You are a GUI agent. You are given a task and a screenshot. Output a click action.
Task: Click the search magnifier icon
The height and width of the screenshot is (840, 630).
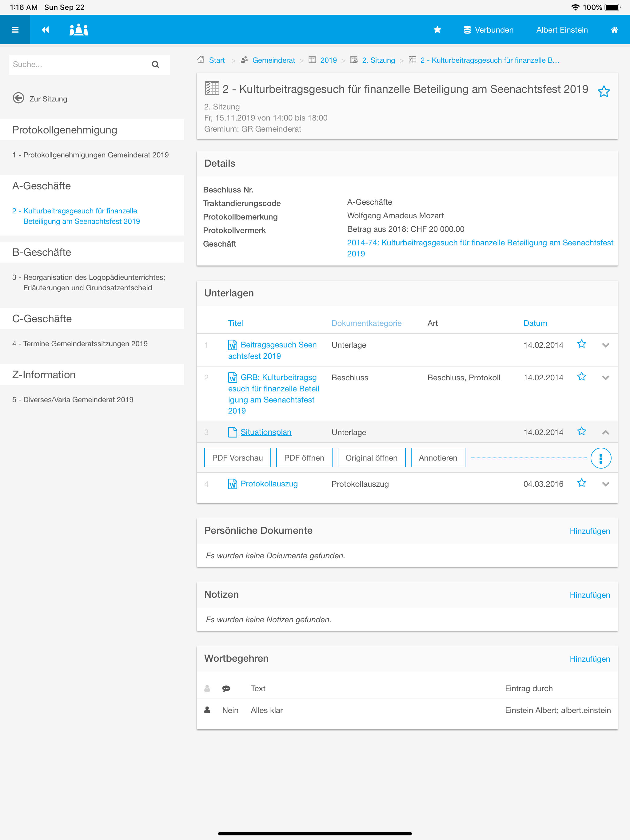(x=155, y=65)
